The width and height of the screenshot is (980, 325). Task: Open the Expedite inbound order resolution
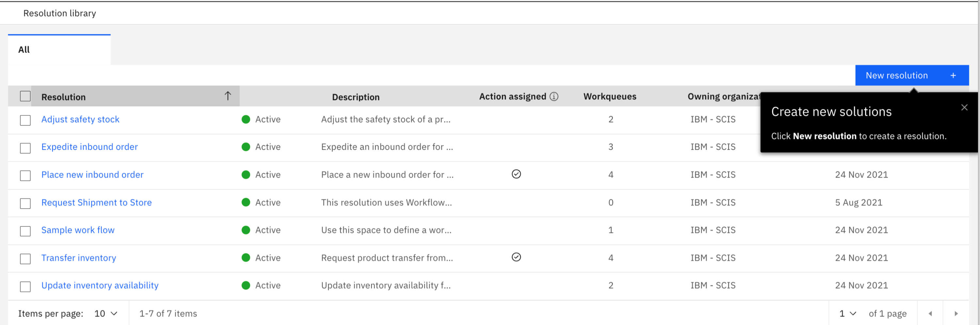click(89, 147)
